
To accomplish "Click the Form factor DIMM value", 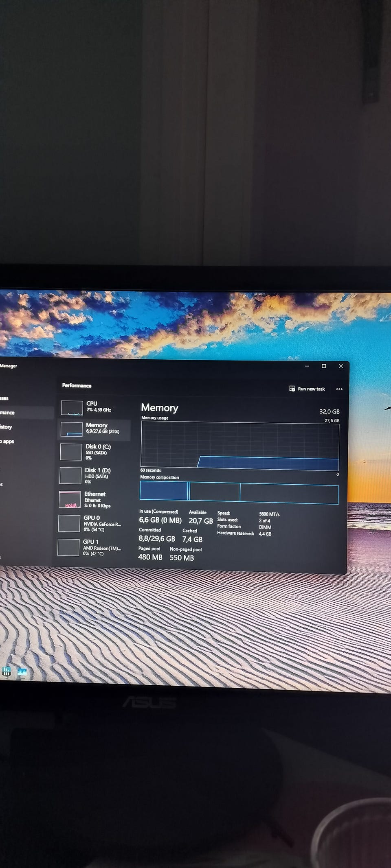I will [265, 527].
